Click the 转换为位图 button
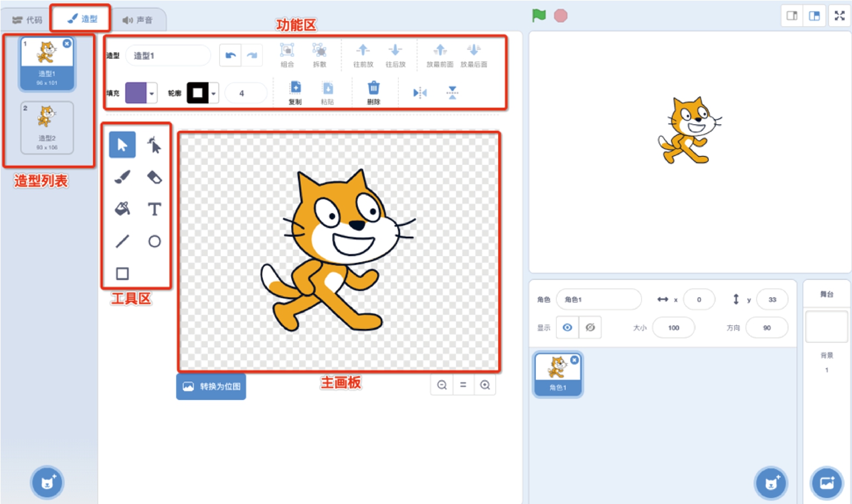 tap(211, 386)
